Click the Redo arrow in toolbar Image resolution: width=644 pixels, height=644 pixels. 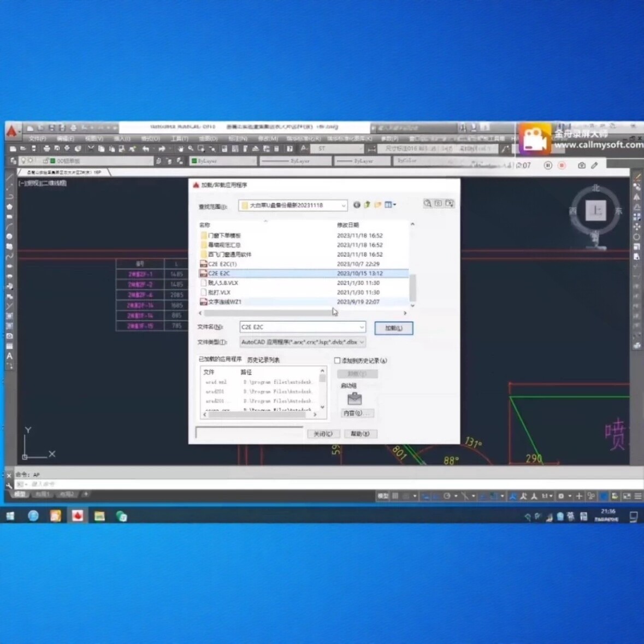162,149
